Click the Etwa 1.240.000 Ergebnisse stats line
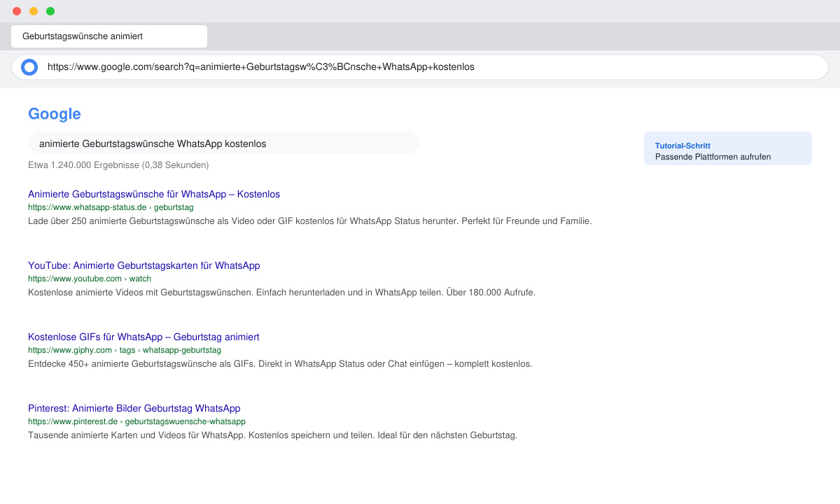This screenshot has height=504, width=840. [x=118, y=165]
